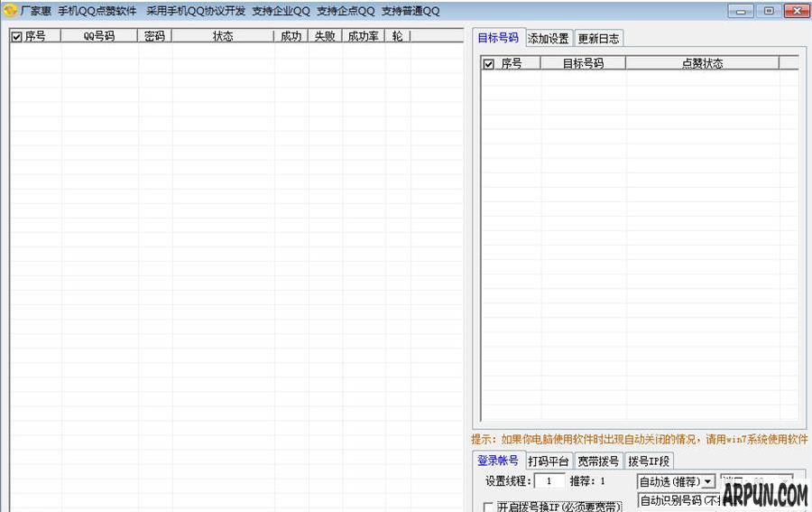Switch to the 宽带拨号 tab
The height and width of the screenshot is (512, 812).
599,461
